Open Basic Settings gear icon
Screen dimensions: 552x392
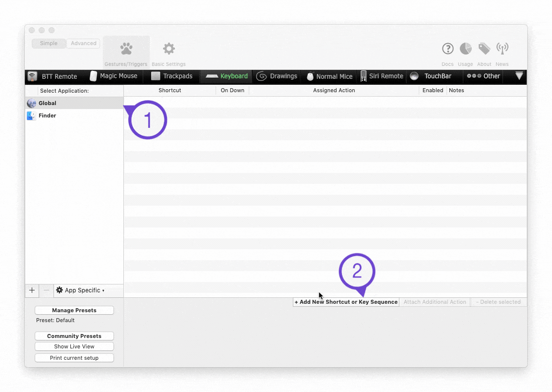coord(169,49)
